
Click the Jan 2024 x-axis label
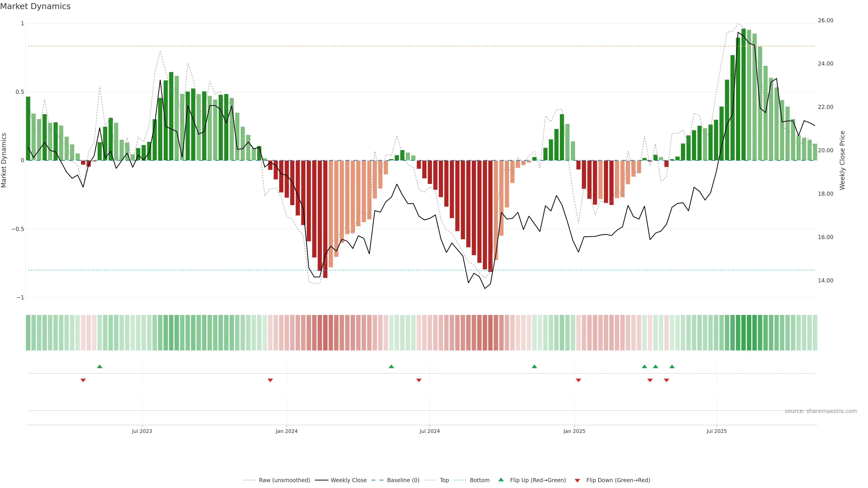point(286,431)
